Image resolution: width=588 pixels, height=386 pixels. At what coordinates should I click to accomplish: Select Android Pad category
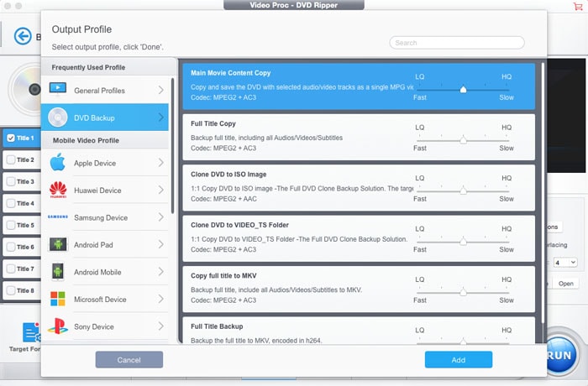click(105, 244)
